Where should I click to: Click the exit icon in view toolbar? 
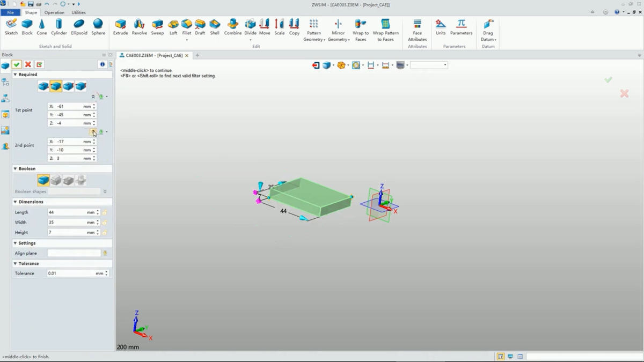coord(316,65)
